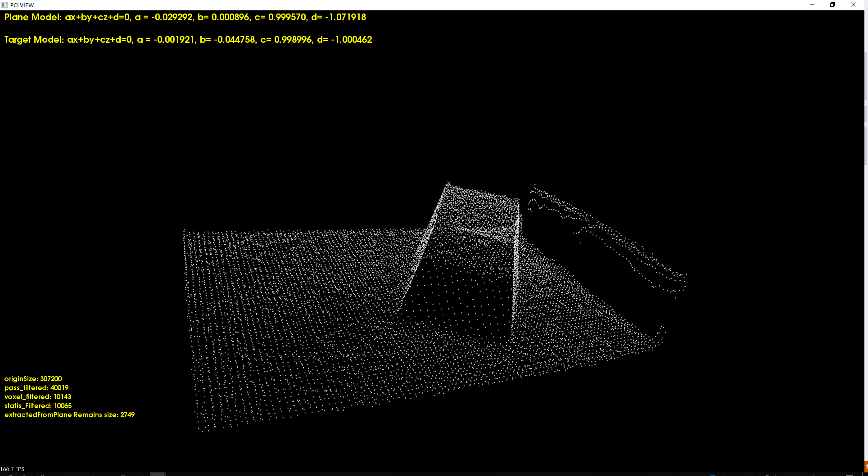Click the 'Plane Model' equation text line
Screen dimensions: 868x476
(x=185, y=17)
